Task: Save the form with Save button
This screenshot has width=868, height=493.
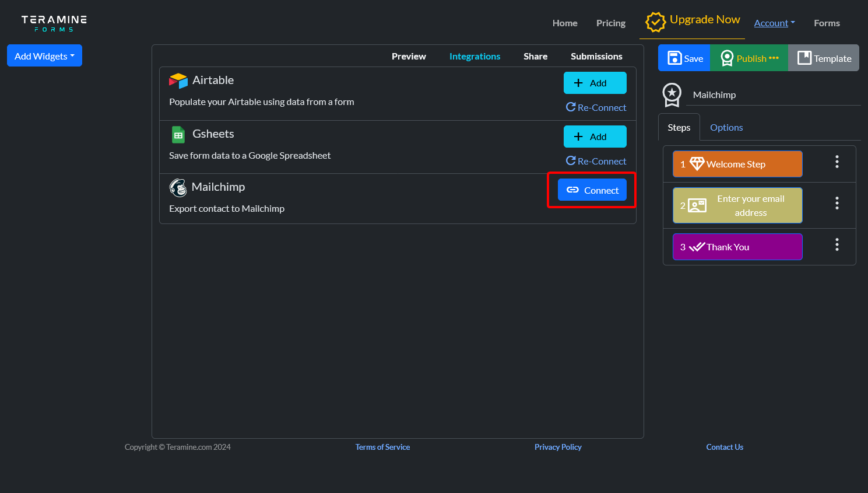Action: tap(684, 58)
